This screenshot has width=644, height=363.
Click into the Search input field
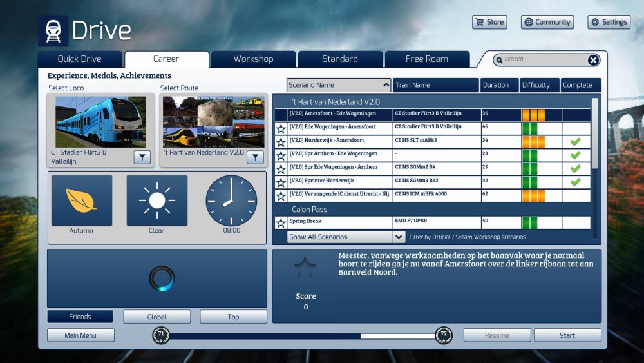[541, 59]
